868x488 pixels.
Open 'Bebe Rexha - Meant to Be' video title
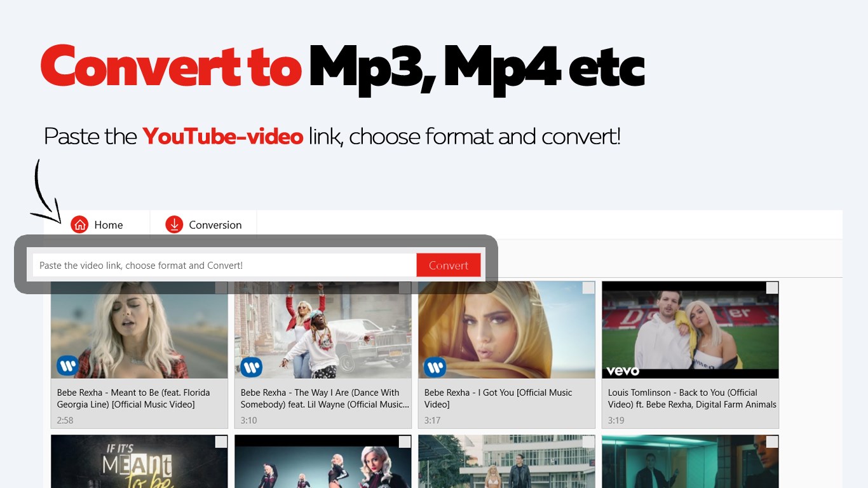(x=133, y=398)
